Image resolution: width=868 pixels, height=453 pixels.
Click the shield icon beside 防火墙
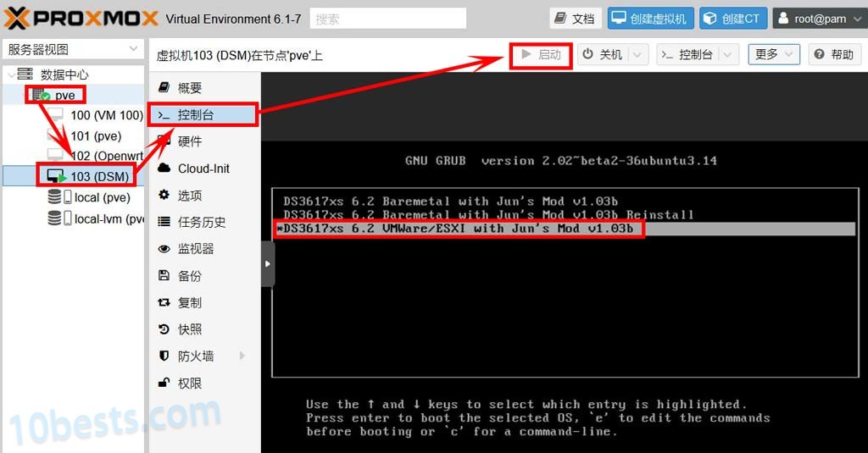tap(164, 356)
